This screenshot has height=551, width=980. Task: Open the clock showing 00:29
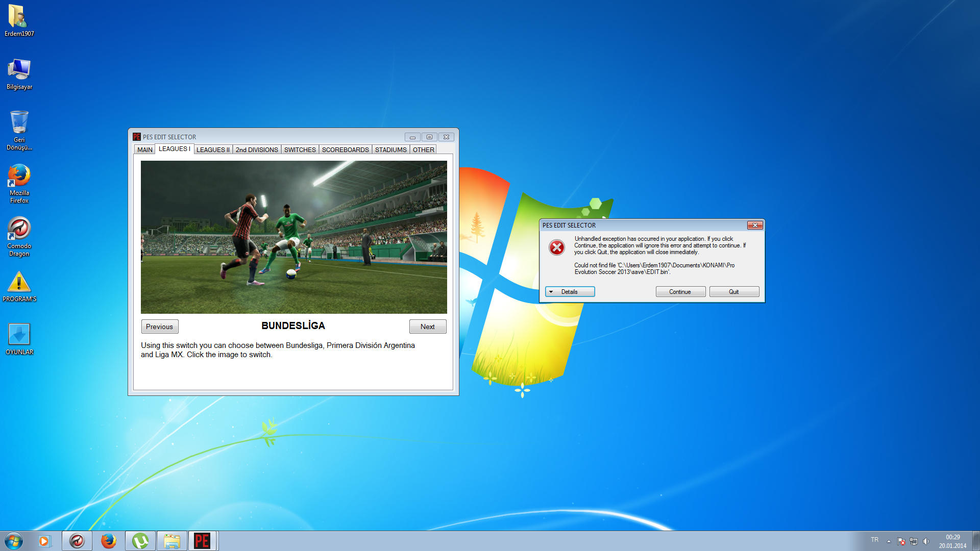pyautogui.click(x=952, y=541)
